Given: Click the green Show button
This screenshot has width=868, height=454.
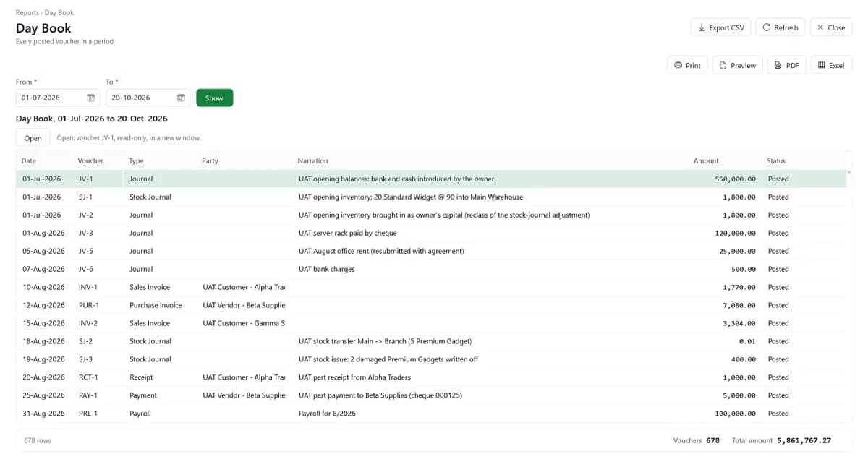Looking at the screenshot, I should [214, 98].
